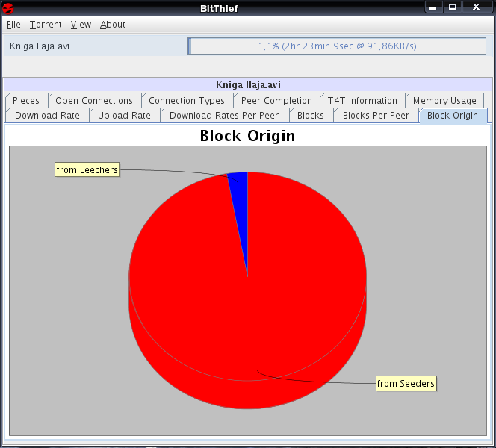
Task: Minimize the BitThief window
Action: pos(433,7)
